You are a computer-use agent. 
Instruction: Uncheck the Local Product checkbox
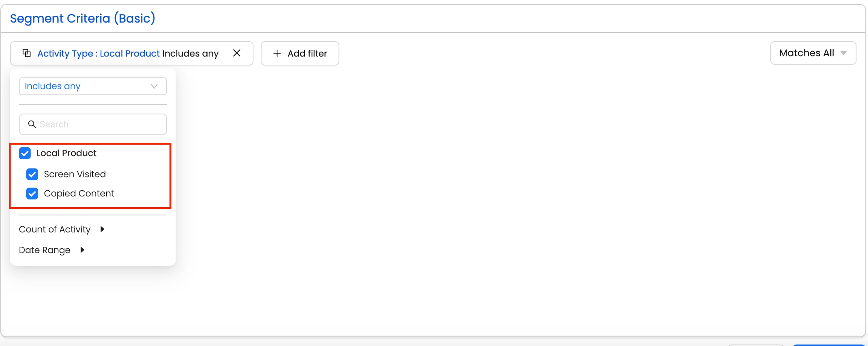pyautogui.click(x=25, y=153)
